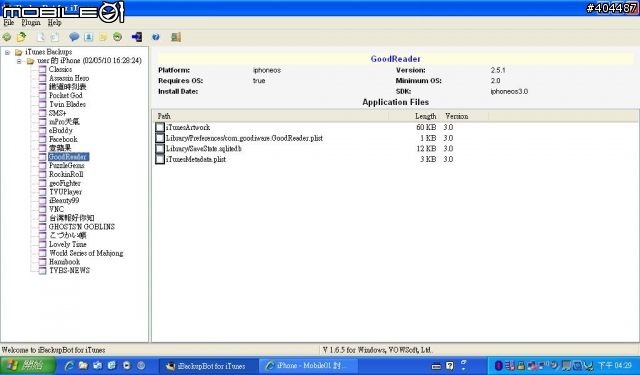Screen dimensions: 640x375
Task: Click the iTunesMetadata.plist file path text
Action: point(196,159)
